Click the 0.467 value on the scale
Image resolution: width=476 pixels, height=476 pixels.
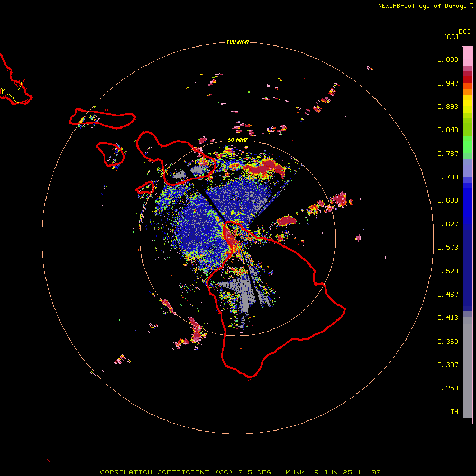pyautogui.click(x=448, y=295)
